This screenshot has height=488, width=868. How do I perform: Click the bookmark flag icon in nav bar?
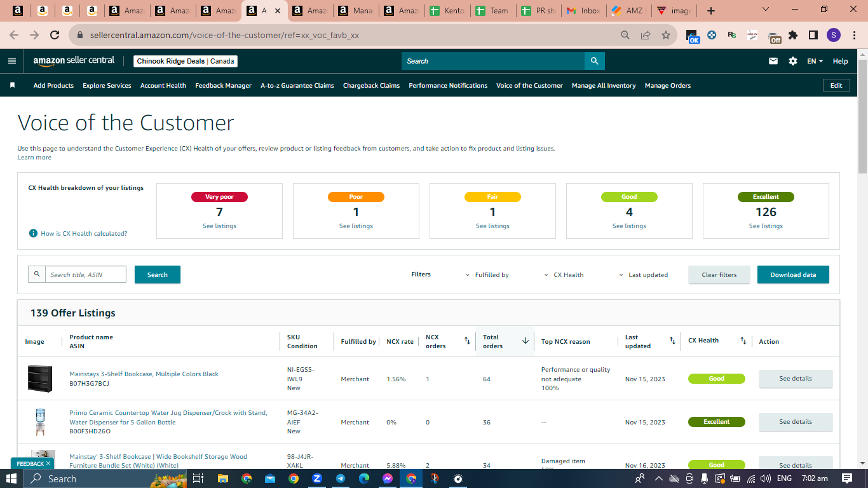pyautogui.click(x=12, y=85)
